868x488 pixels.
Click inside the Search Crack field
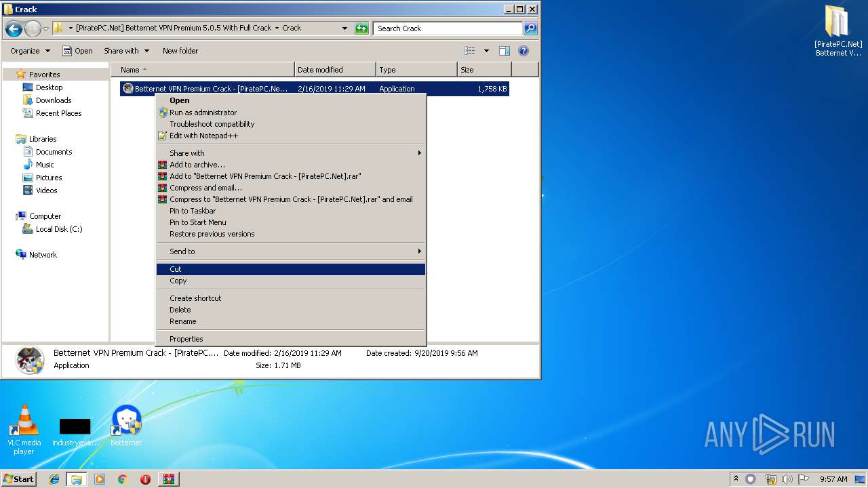coord(448,28)
